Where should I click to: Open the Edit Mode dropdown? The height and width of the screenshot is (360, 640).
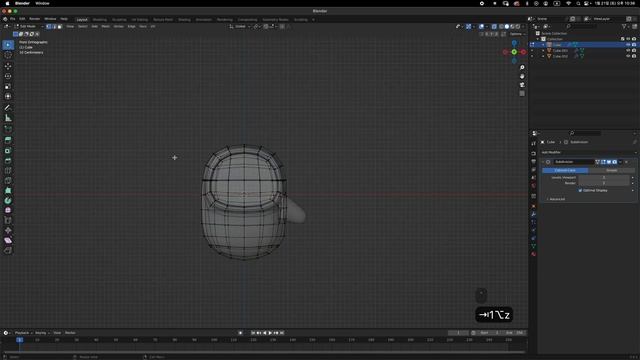coord(29,27)
